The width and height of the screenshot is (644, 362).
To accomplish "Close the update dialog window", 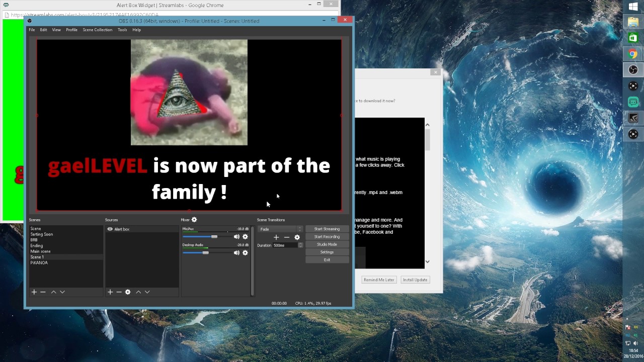I will pos(435,72).
